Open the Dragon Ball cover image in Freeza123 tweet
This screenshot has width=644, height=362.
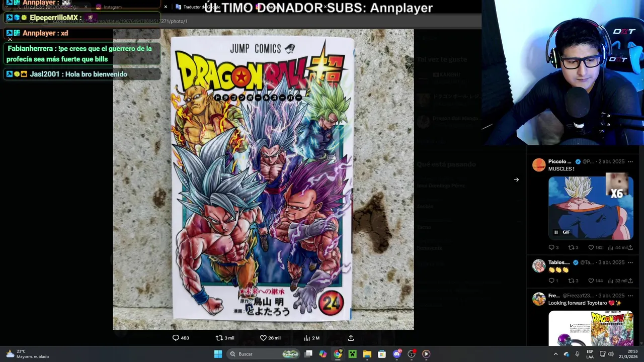(x=591, y=328)
